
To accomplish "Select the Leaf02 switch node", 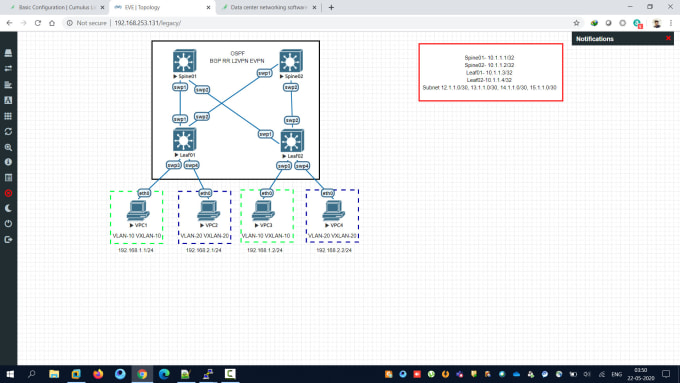I will [x=292, y=141].
